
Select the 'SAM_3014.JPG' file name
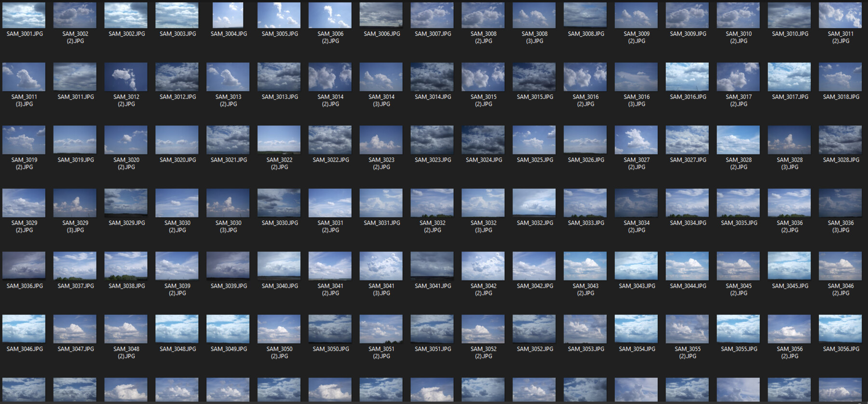(433, 97)
